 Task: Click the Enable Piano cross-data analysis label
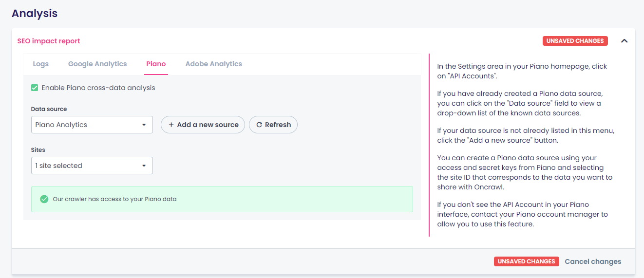click(x=98, y=88)
